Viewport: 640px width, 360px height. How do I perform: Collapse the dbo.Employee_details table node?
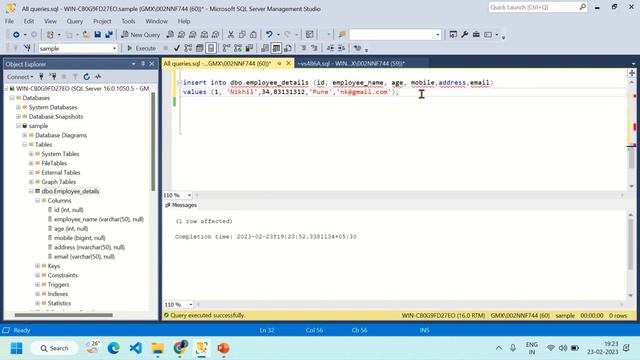31,191
